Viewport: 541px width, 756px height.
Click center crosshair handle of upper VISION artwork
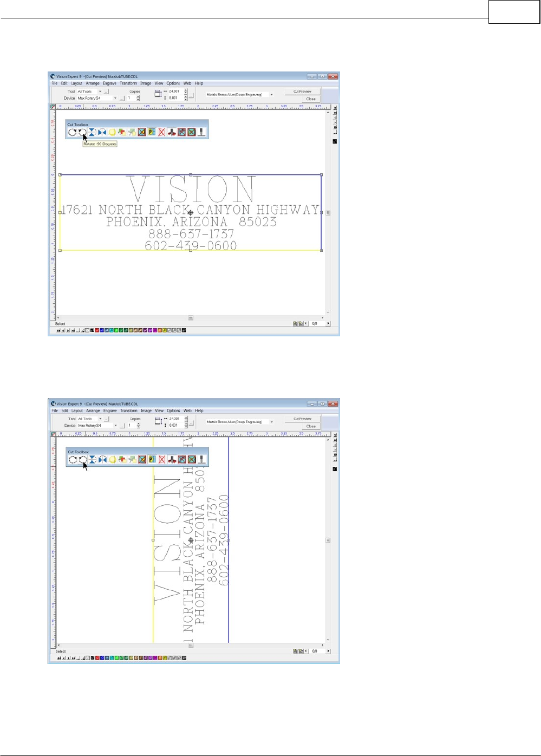[x=191, y=213]
